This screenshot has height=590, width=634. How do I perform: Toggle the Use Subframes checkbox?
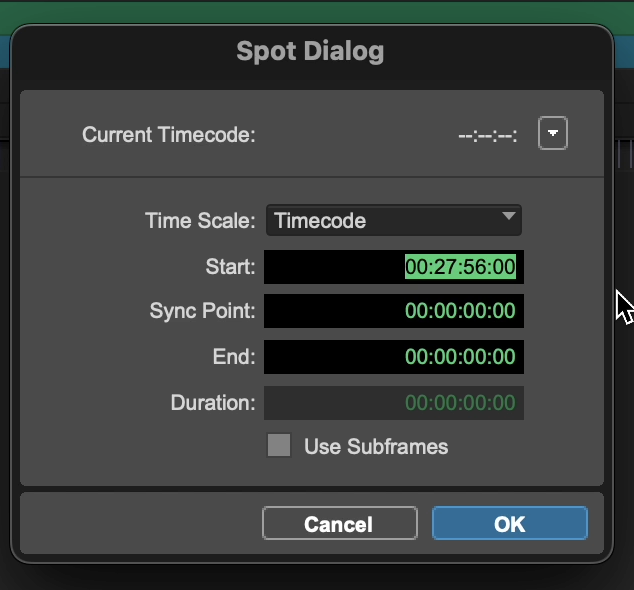pos(279,446)
